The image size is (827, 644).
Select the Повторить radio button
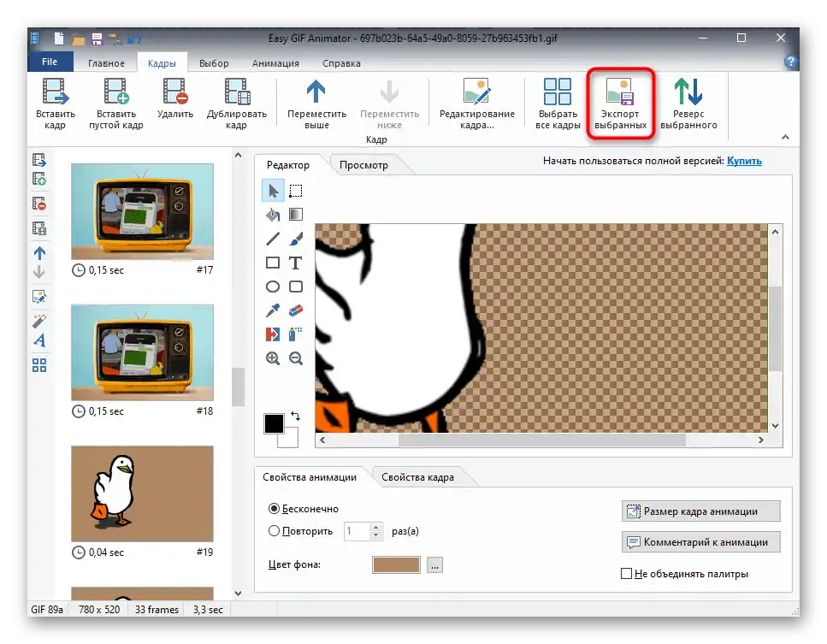(x=275, y=530)
